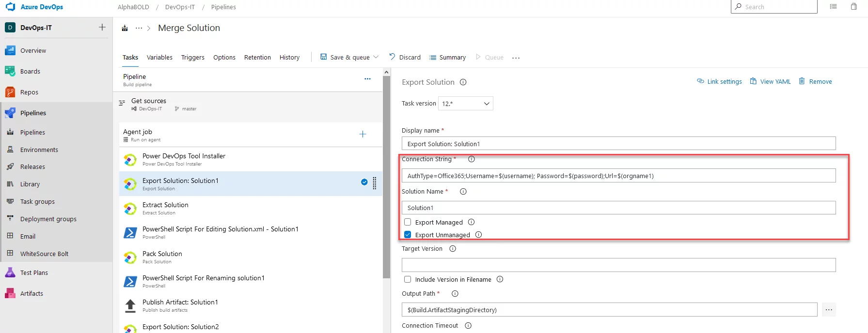
Task: Select Publish Artifact: Solution1 task
Action: point(251,305)
